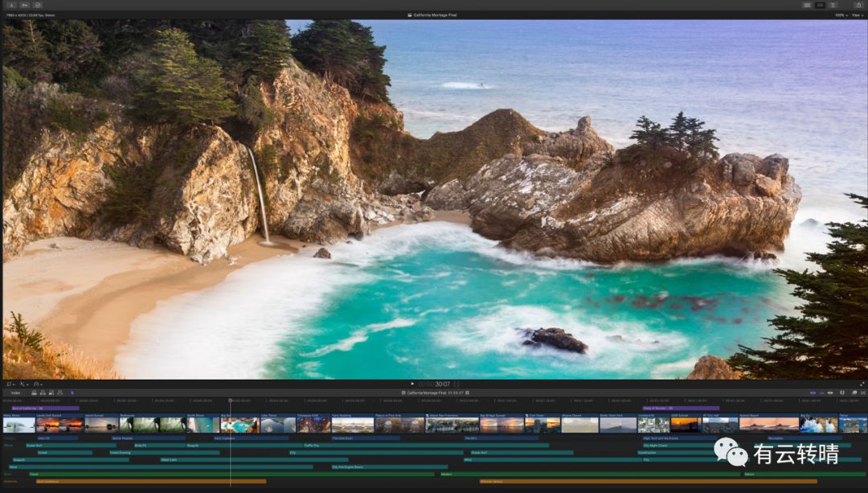Toggle the inspector panel visibility button
Screen dimensions: 868x493
[x=833, y=5]
